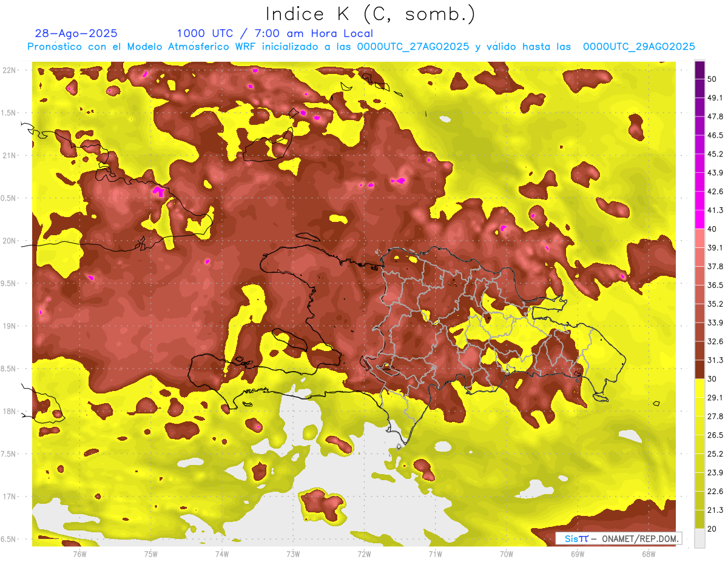Viewport: 728px width, 562px height.
Task: Click the color scale value "32.6"
Action: tap(715, 341)
